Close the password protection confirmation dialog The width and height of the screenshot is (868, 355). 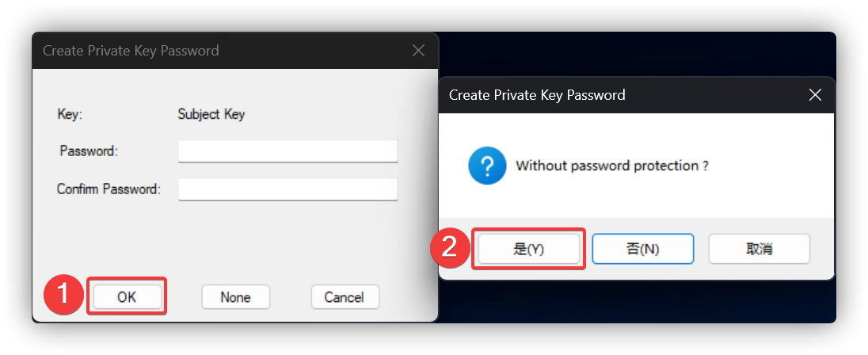[x=815, y=95]
